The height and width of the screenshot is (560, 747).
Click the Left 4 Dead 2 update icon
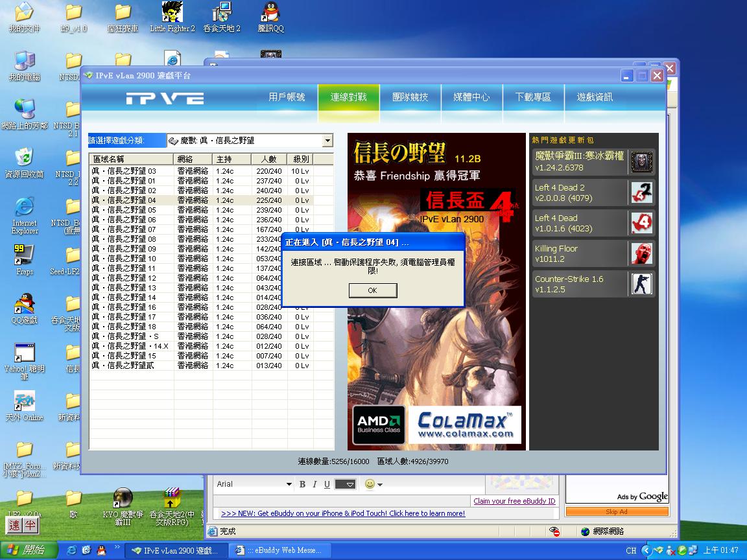[x=642, y=192]
